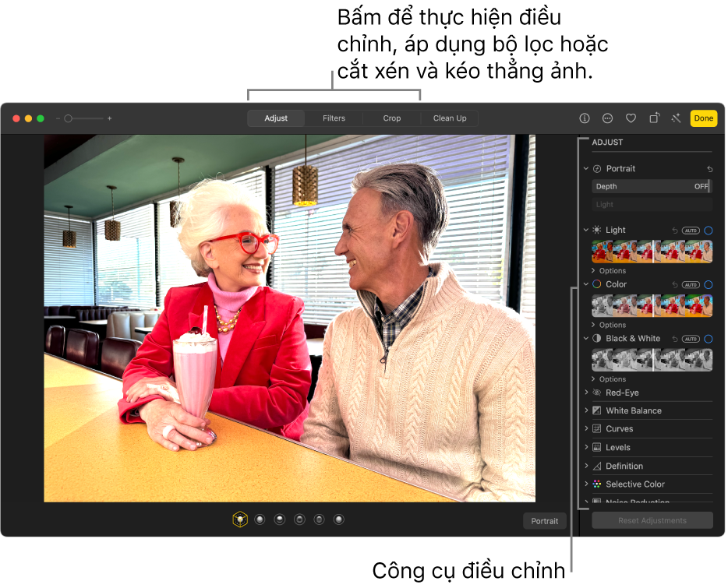Open the More options ellipsis menu
Viewport: 728px width, 588px height.
coord(607,118)
